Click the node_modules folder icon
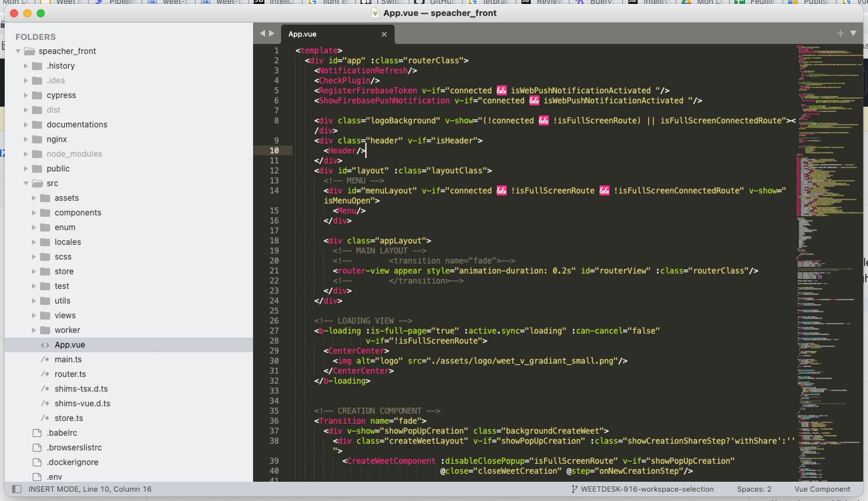The height and width of the screenshot is (501, 868). 38,154
